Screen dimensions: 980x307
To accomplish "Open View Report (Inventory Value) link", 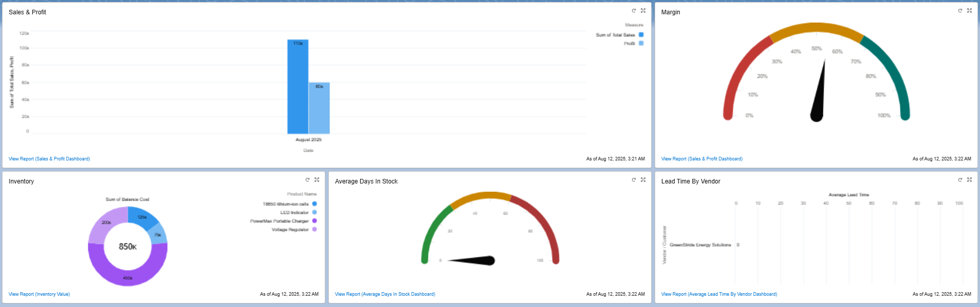I will coord(39,294).
